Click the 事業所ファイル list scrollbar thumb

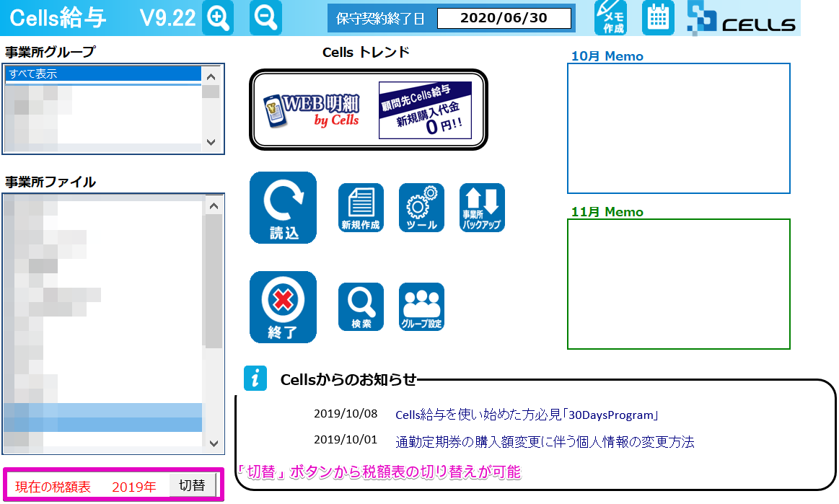[214, 281]
